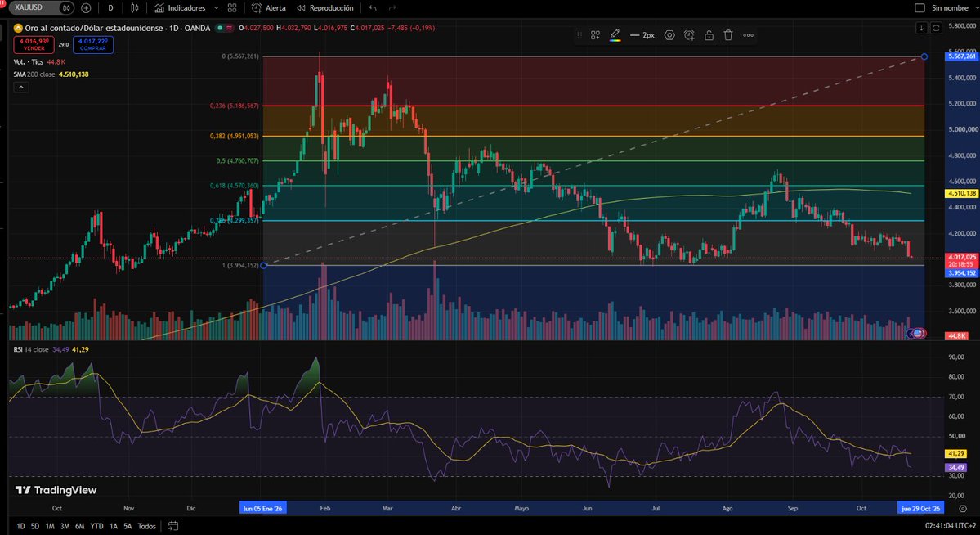Select the 3M date range

coord(65,526)
